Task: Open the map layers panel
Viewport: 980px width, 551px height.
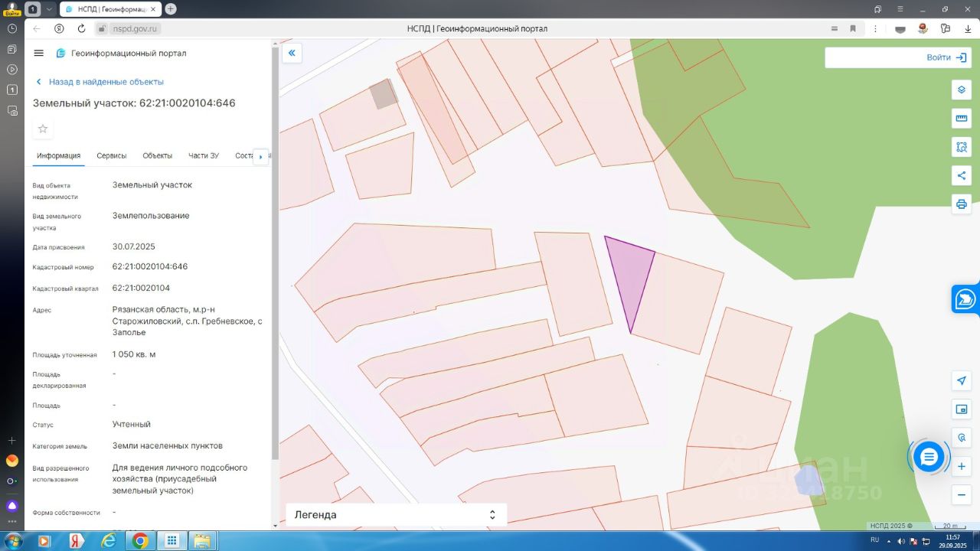Action: pos(962,90)
